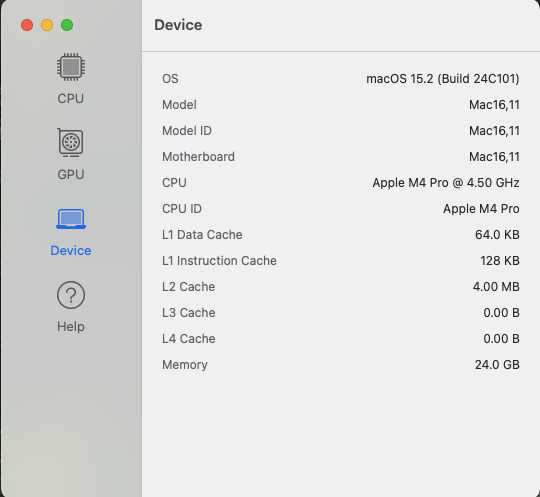Click the Model row label
This screenshot has height=497, width=540.
(x=179, y=105)
